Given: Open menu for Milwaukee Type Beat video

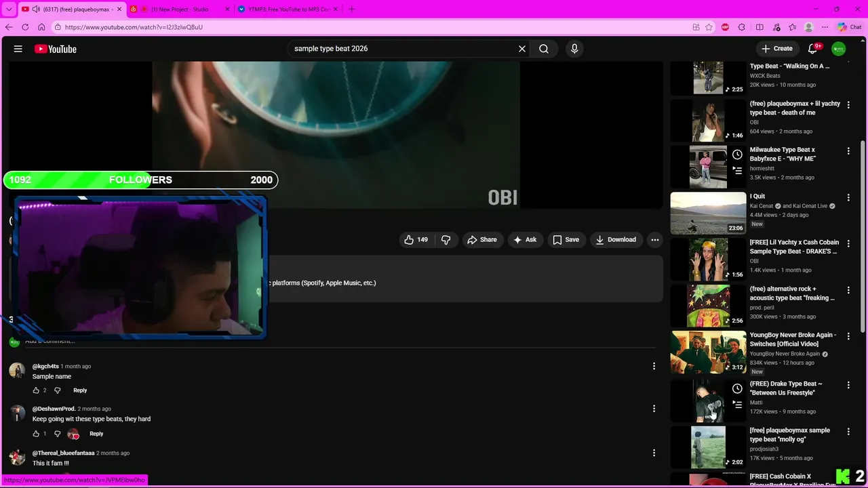Looking at the screenshot, I should pyautogui.click(x=848, y=151).
